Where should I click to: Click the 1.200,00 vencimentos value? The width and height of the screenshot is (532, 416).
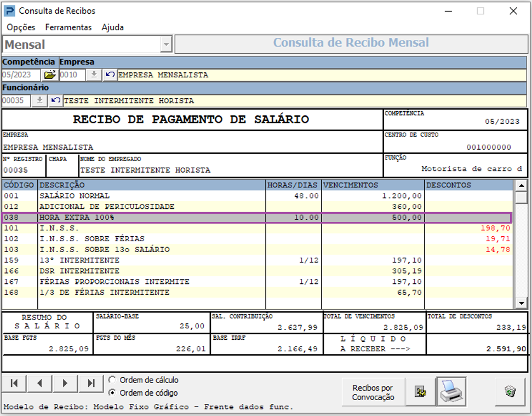[x=402, y=196]
